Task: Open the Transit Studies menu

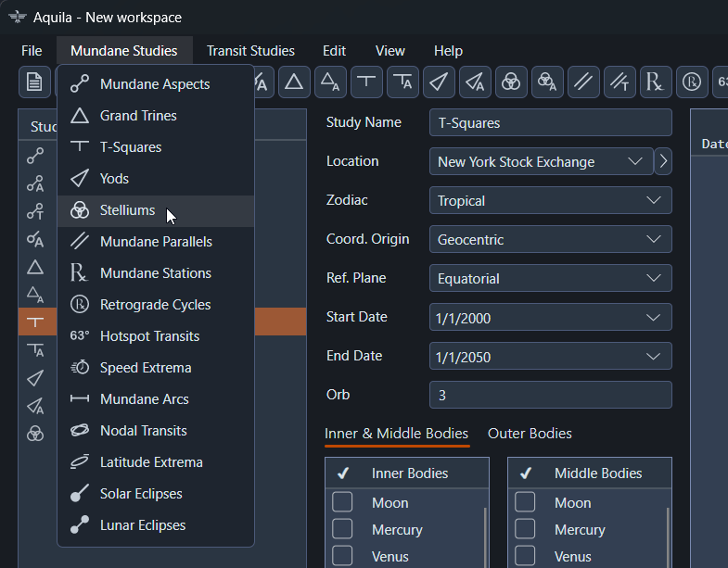Action: tap(250, 51)
